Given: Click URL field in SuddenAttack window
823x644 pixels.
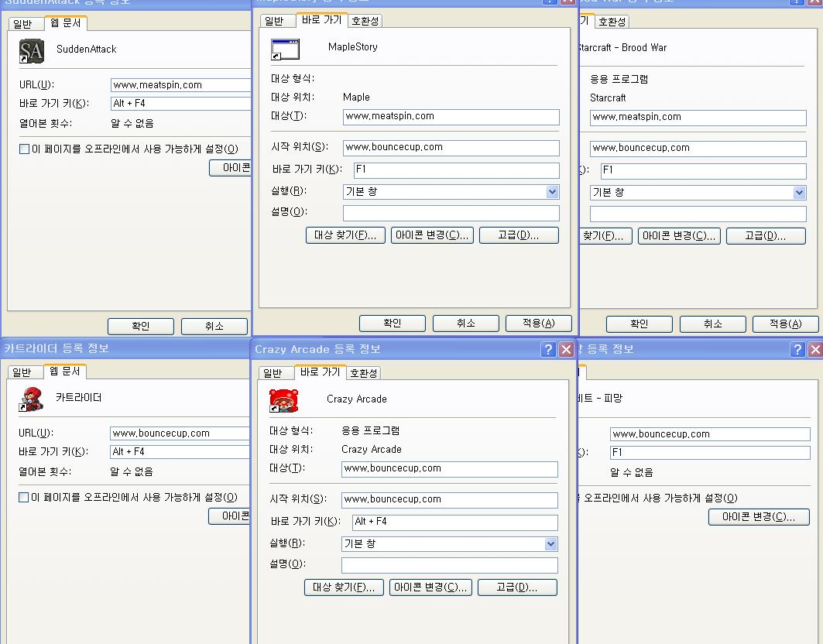Looking at the screenshot, I should (181, 85).
